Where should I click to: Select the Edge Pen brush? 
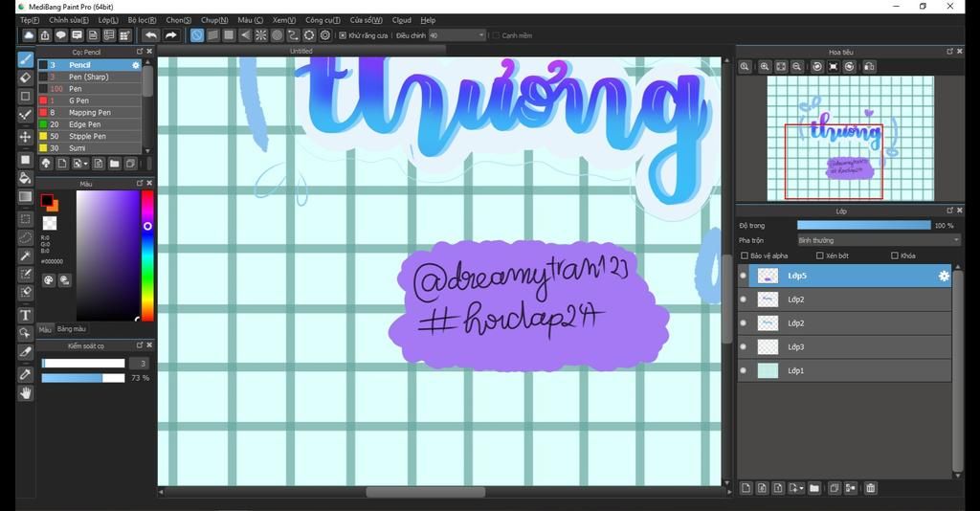(x=89, y=124)
